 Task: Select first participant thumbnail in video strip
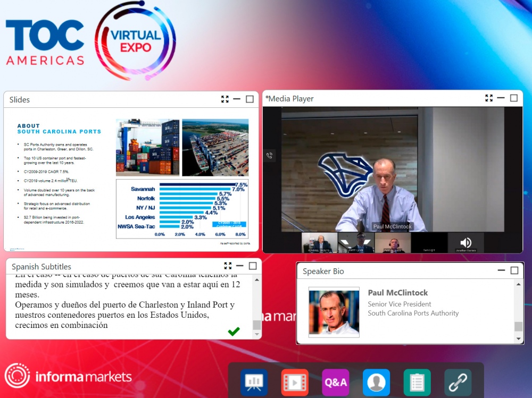tap(320, 243)
